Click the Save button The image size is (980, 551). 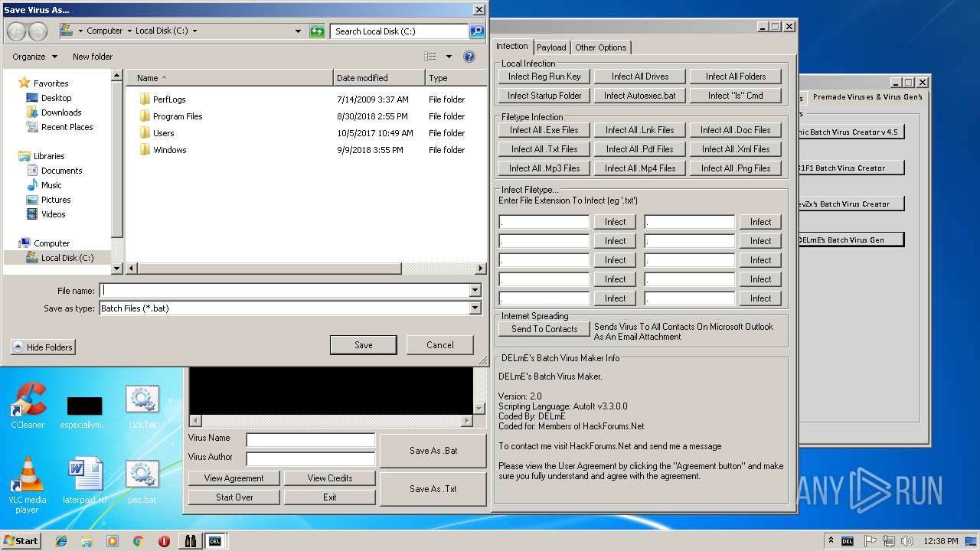point(363,345)
